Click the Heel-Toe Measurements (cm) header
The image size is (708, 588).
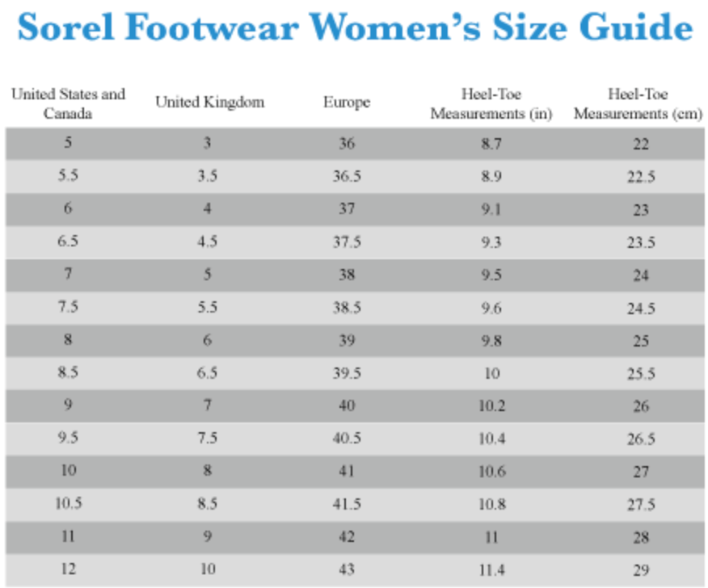point(638,103)
